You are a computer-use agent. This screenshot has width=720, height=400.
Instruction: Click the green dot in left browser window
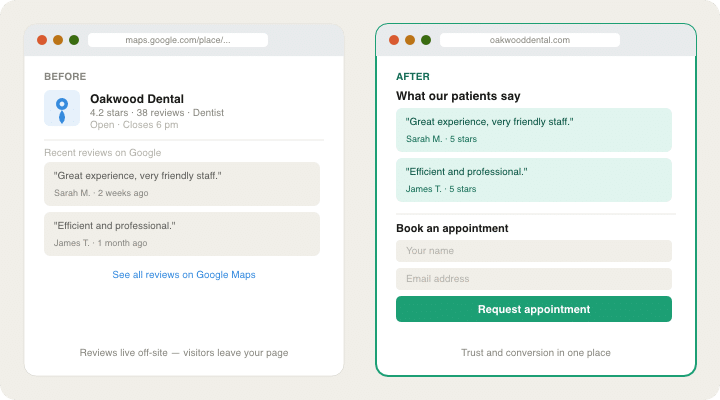tap(74, 40)
